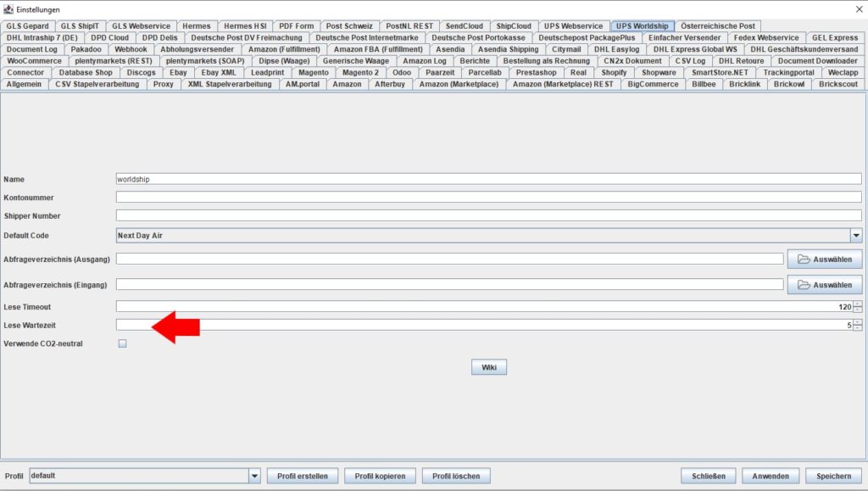Click the Schließen button

(708, 476)
